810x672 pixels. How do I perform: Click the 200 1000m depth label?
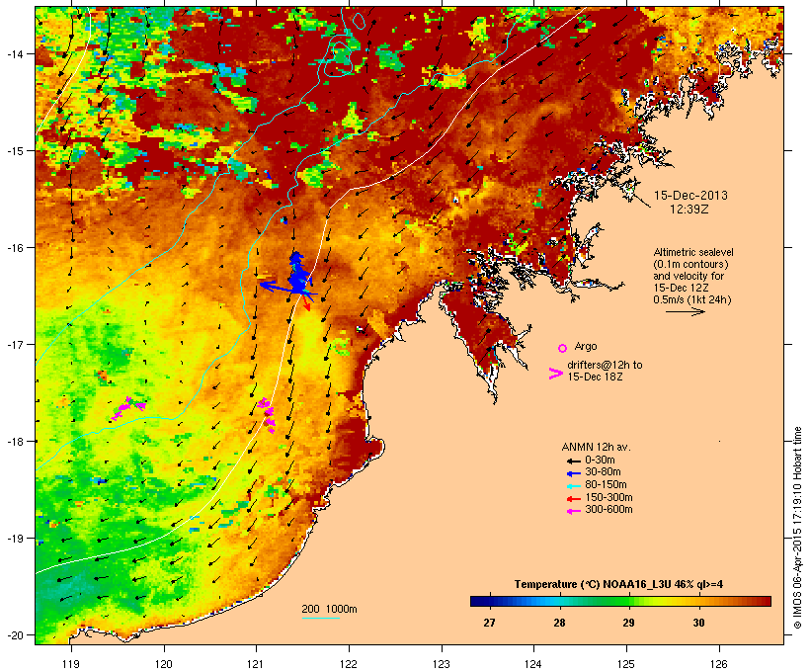point(329,609)
